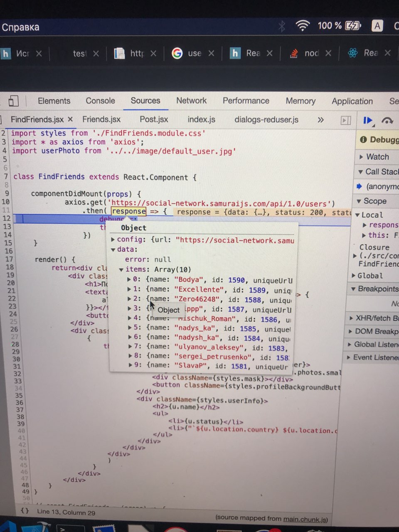Open the keyboard input source menu A
The height and width of the screenshot is (532, 399).
pos(377,26)
